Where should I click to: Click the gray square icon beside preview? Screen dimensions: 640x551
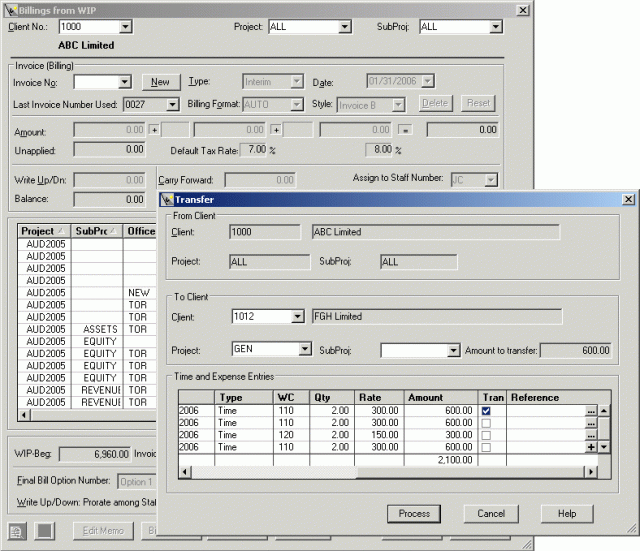tap(45, 530)
